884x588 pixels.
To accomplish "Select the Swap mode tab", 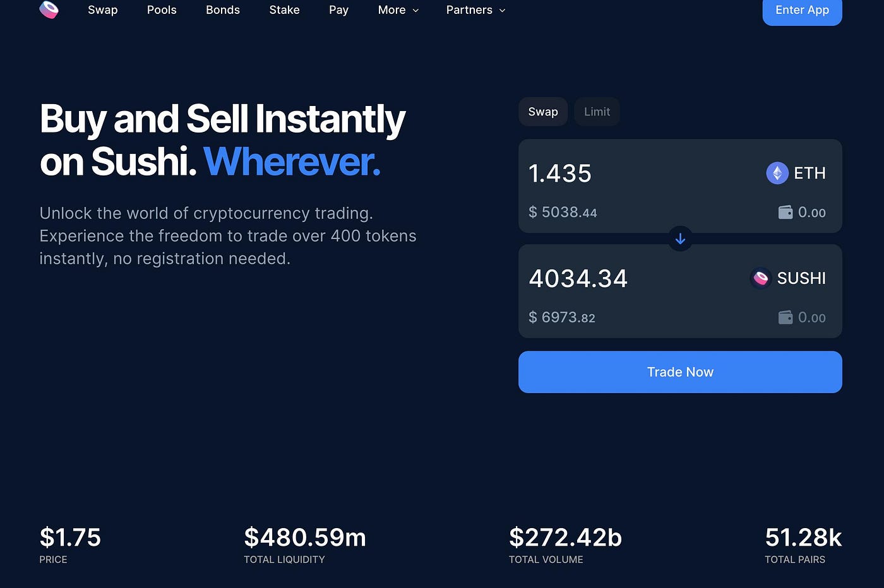I will (x=542, y=112).
